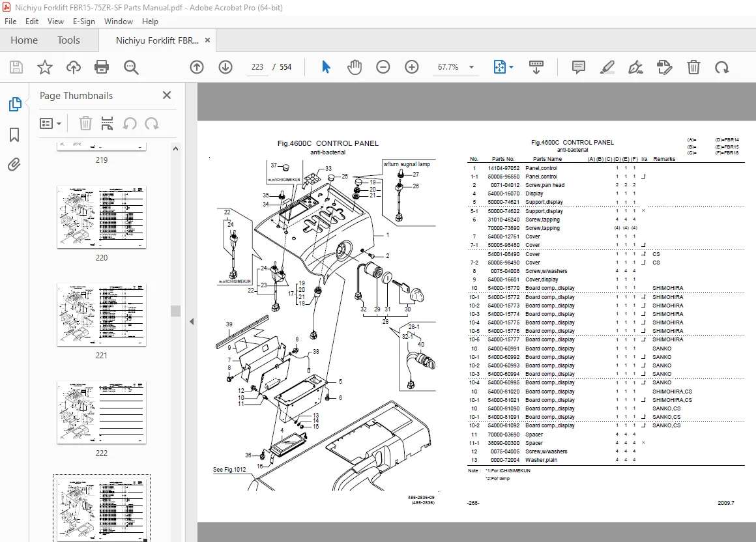Close the Nichiyu Forklift document tab
Image resolution: width=756 pixels, height=542 pixels.
[x=207, y=40]
